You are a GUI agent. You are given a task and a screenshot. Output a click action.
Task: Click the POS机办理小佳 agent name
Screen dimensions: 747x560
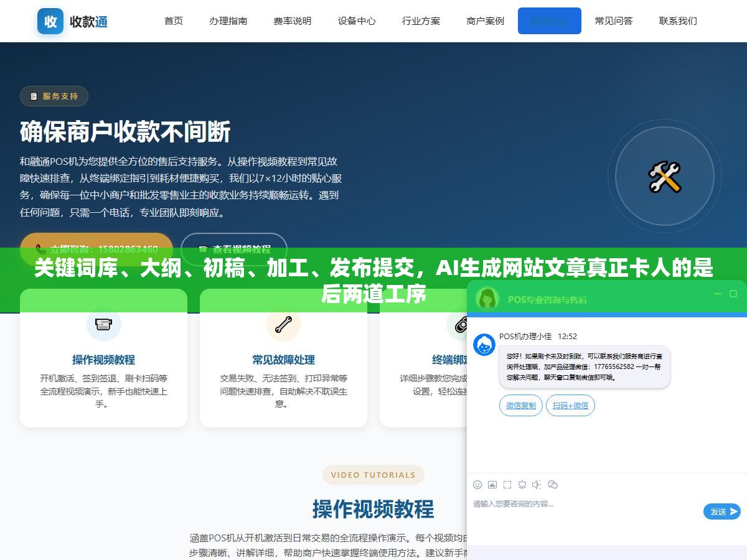[525, 336]
